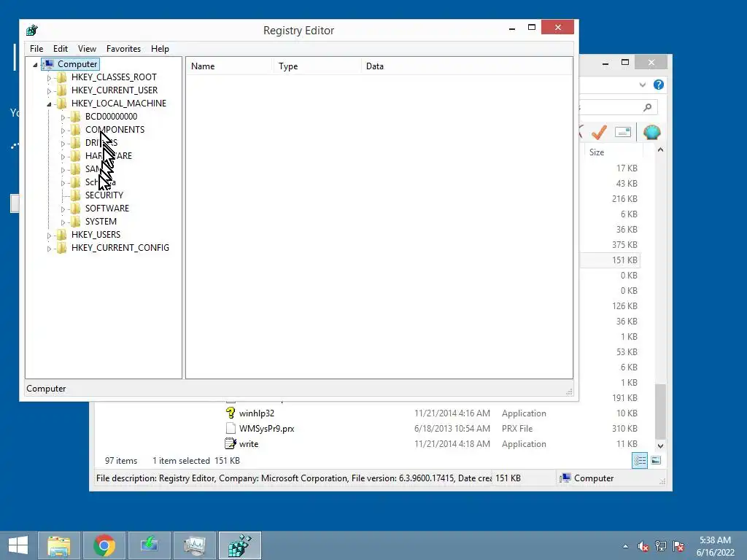Click the winhlp32 question mark icon

231,413
